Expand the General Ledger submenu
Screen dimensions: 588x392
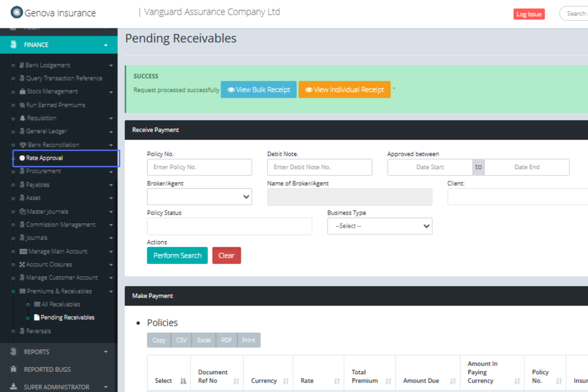click(x=111, y=131)
